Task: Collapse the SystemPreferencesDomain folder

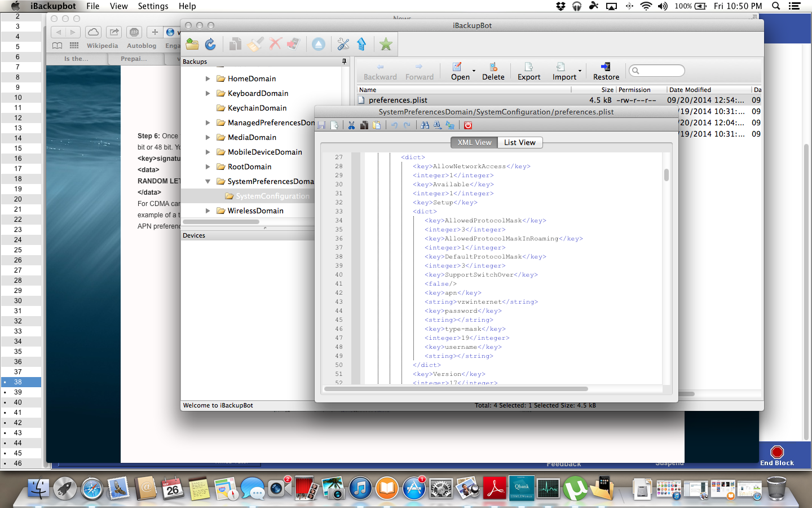Action: coord(208,181)
